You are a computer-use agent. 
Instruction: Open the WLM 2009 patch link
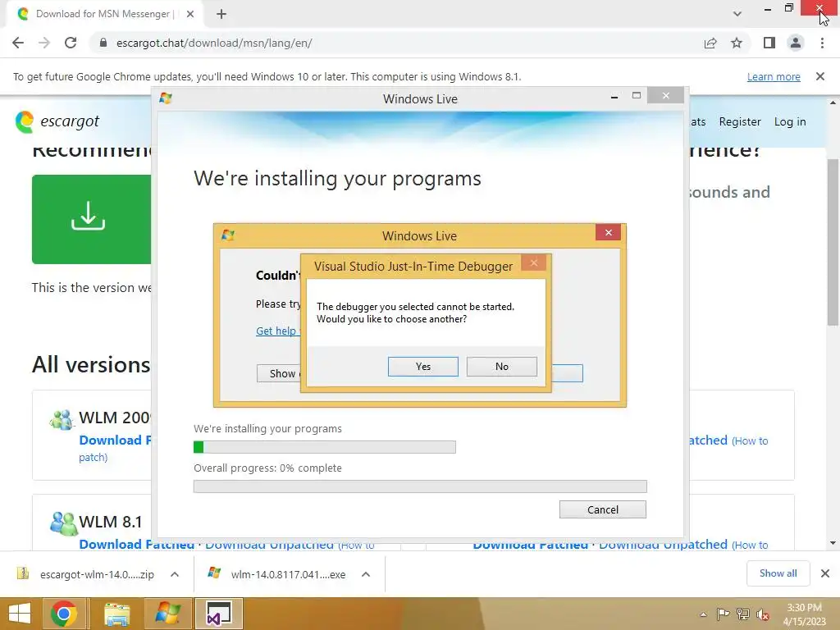click(94, 457)
